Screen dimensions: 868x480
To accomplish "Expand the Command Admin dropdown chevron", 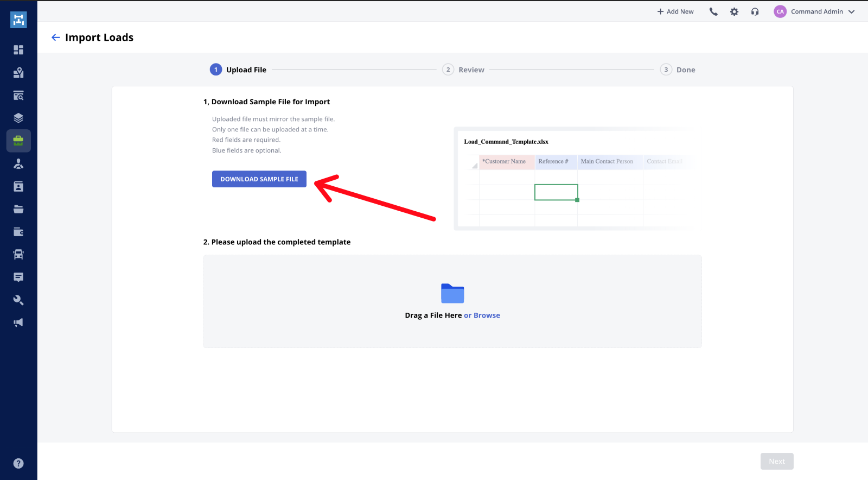I will [x=851, y=11].
